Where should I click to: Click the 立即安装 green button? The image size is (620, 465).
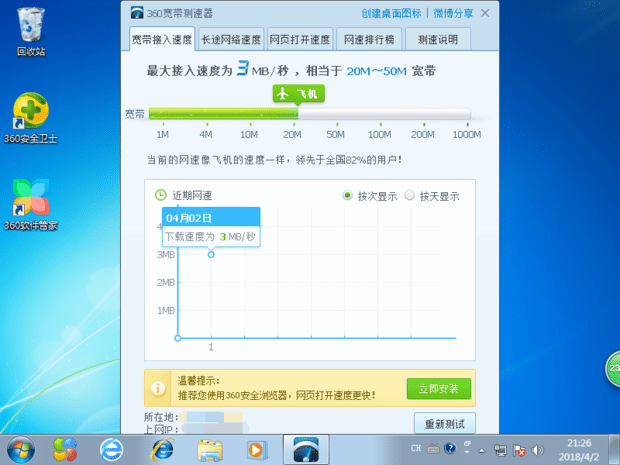pos(439,389)
